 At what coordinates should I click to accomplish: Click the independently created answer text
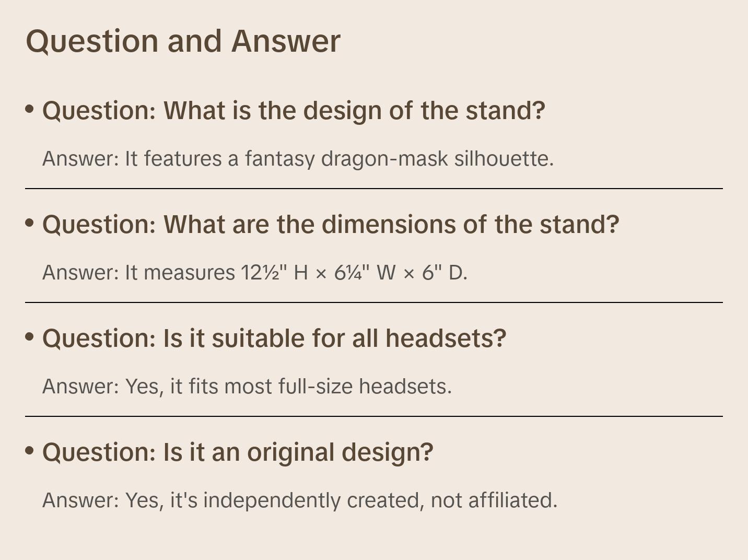tap(300, 500)
